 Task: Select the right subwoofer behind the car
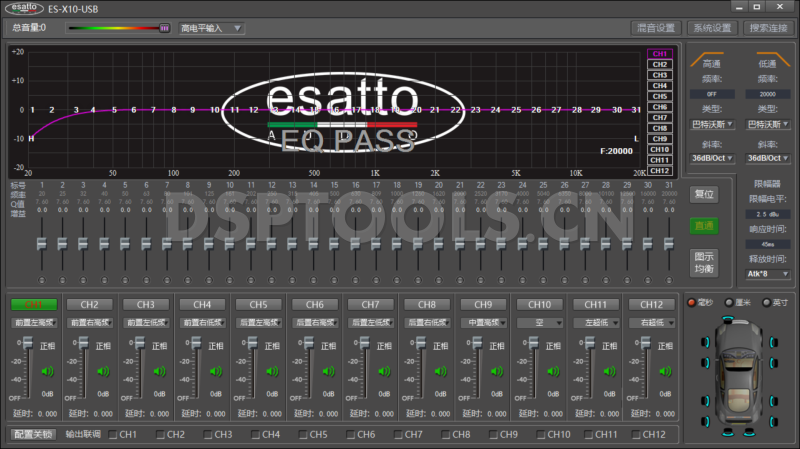[x=749, y=433]
